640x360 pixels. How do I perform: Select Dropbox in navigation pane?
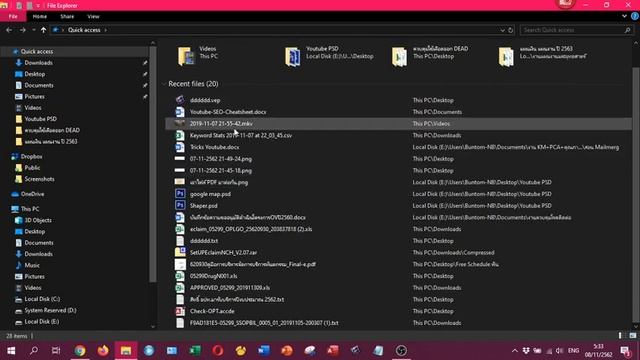[x=31, y=156]
